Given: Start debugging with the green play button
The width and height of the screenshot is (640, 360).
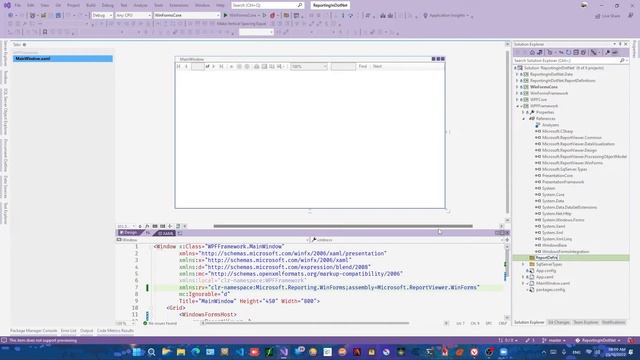Looking at the screenshot, I should [225, 15].
